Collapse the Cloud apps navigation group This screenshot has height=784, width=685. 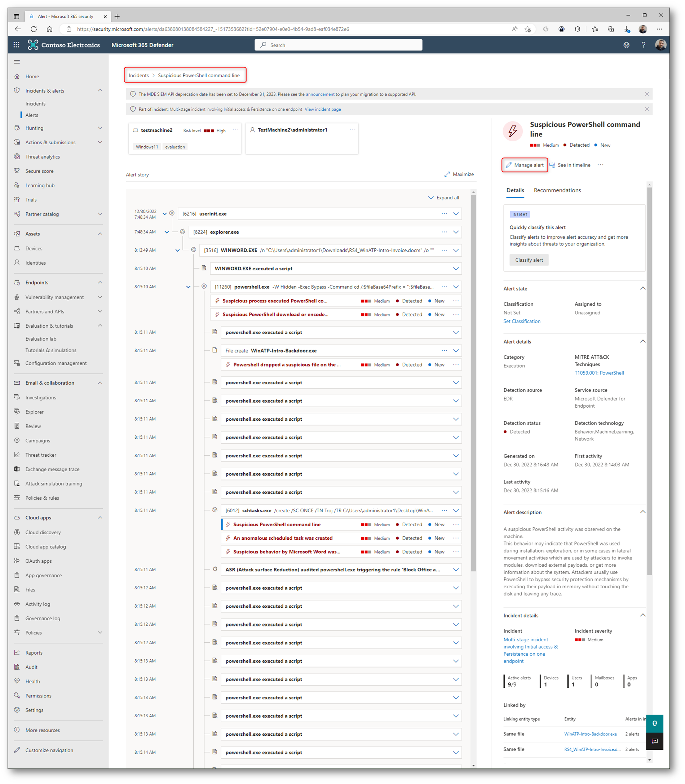[x=100, y=518]
